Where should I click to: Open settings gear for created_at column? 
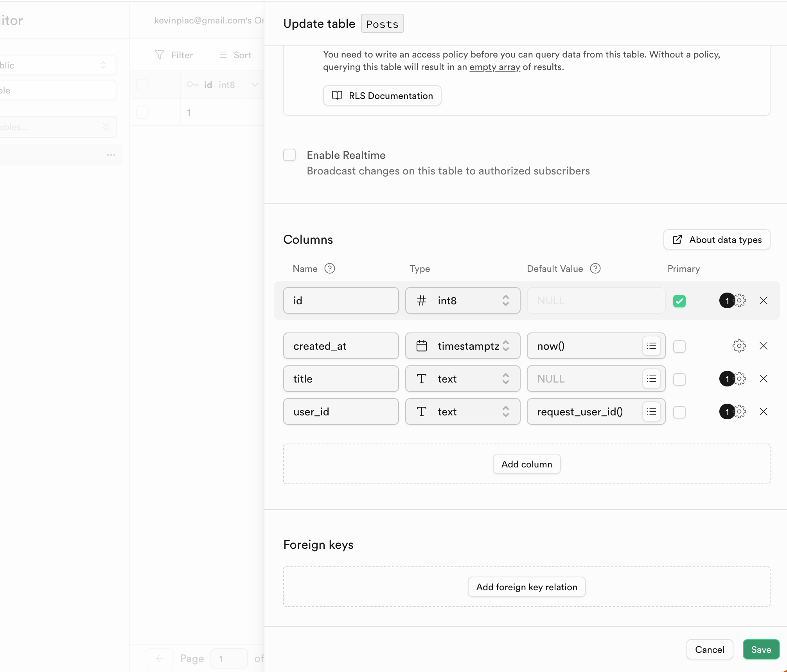739,346
